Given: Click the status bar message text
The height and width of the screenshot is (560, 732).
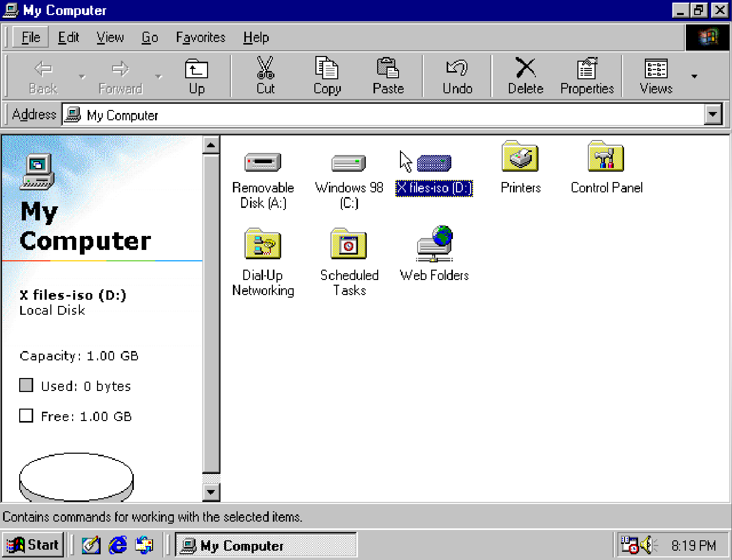Looking at the screenshot, I should pyautogui.click(x=153, y=516).
